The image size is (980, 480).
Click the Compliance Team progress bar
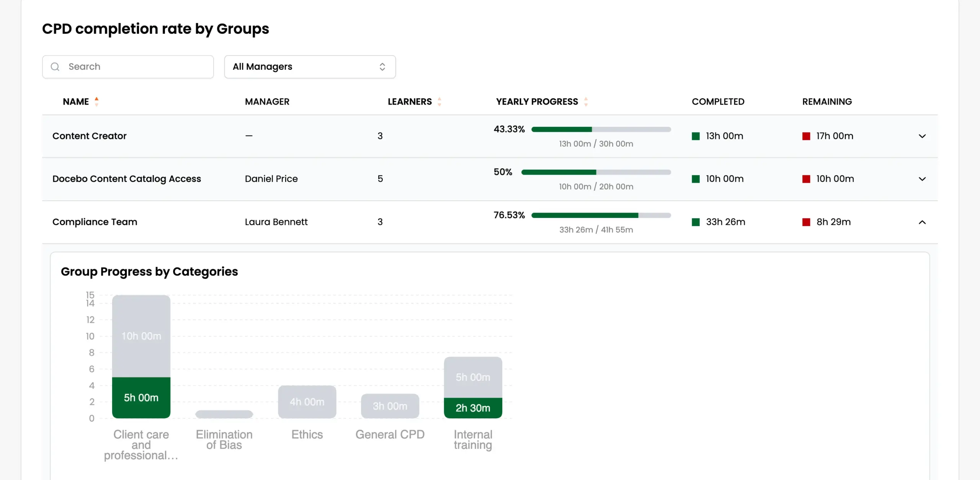tap(601, 215)
